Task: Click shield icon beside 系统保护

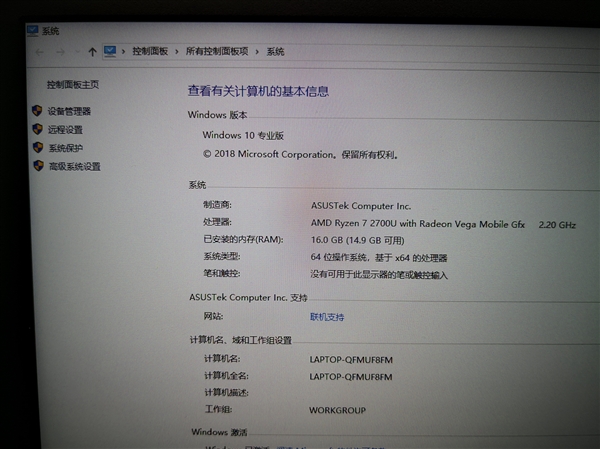Action: [38, 147]
